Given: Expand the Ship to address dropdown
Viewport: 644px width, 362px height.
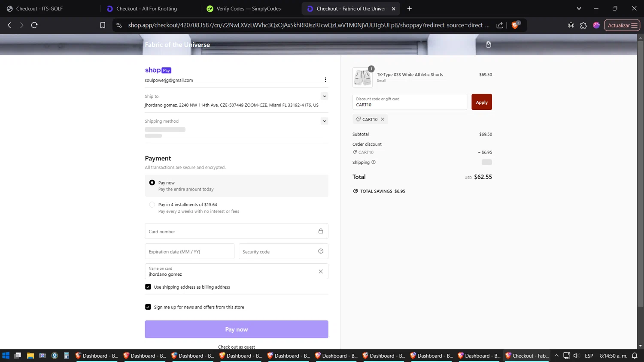Looking at the screenshot, I should (325, 96).
